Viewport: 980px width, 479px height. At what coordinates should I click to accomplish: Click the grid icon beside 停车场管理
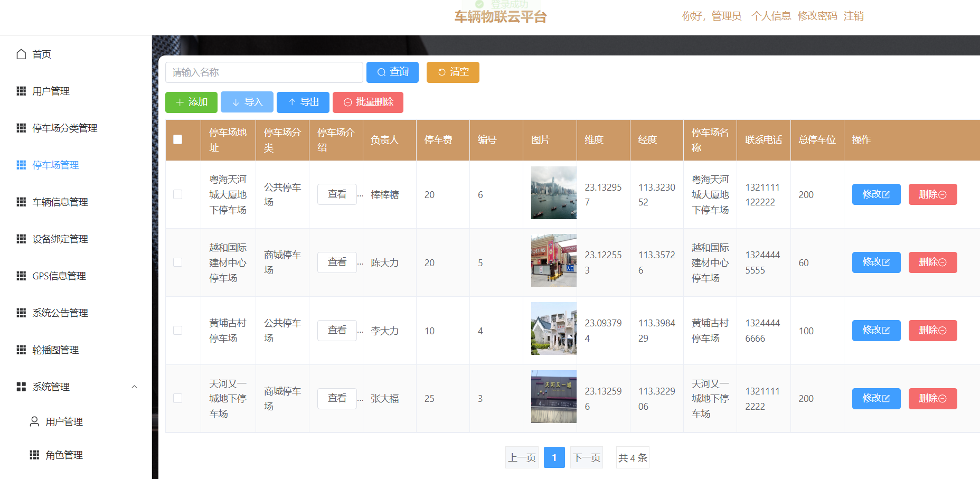21,165
